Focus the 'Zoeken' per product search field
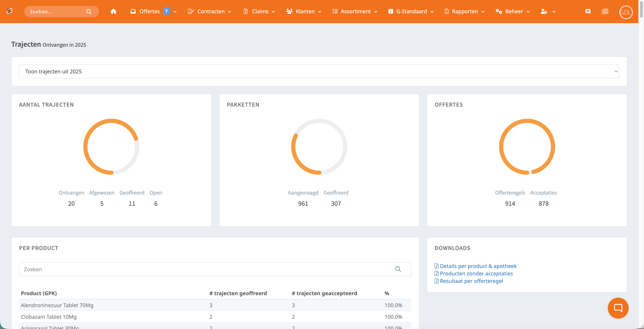644x329 pixels. click(x=215, y=269)
